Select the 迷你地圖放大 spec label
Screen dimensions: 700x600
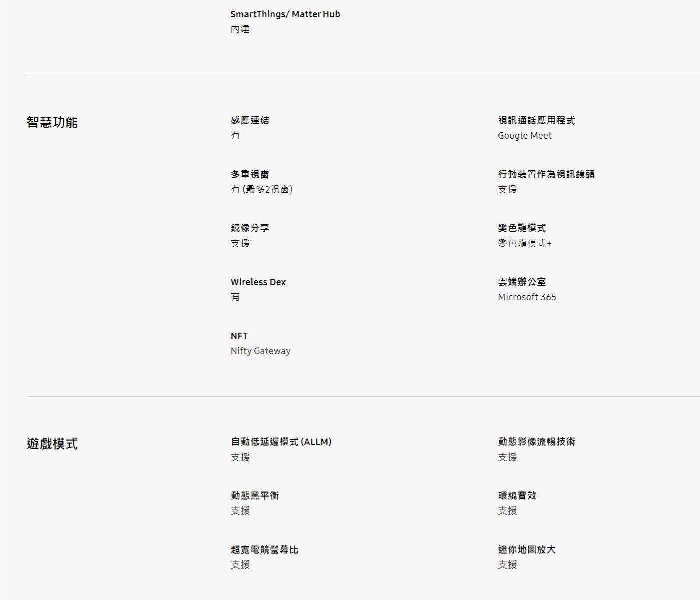tap(526, 549)
